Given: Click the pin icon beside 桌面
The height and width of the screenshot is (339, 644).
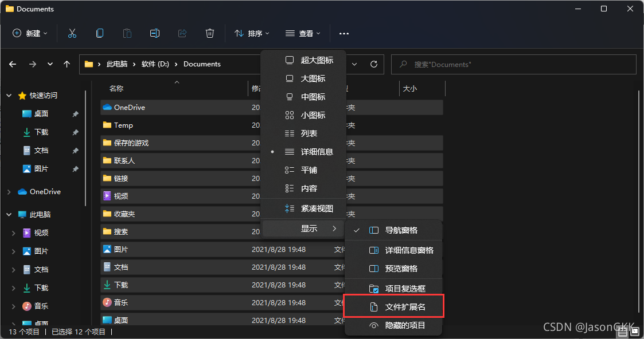Looking at the screenshot, I should (x=75, y=114).
